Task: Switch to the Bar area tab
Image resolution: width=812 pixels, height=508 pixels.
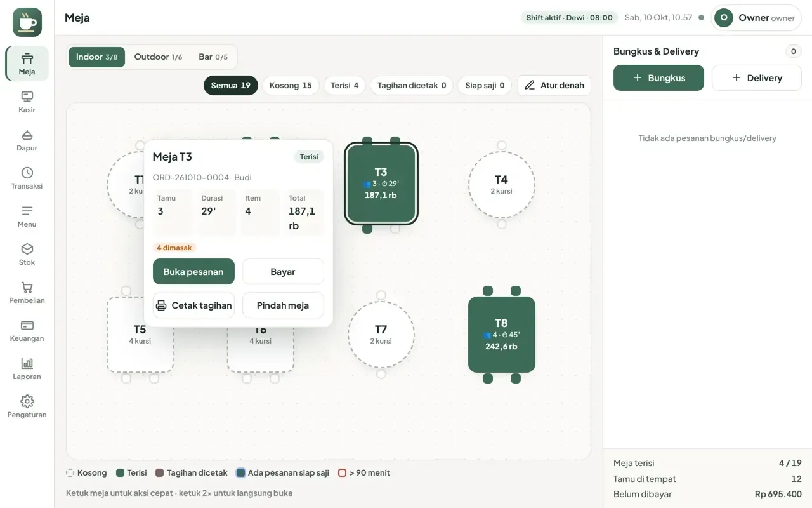Action: click(213, 57)
